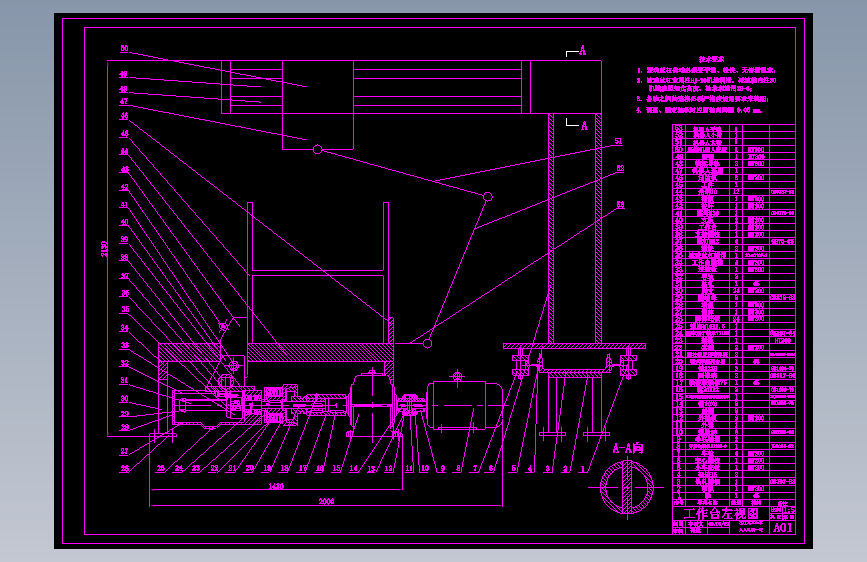Select leader callout 31 in the drawing
This screenshot has height=562, width=867.
click(124, 380)
